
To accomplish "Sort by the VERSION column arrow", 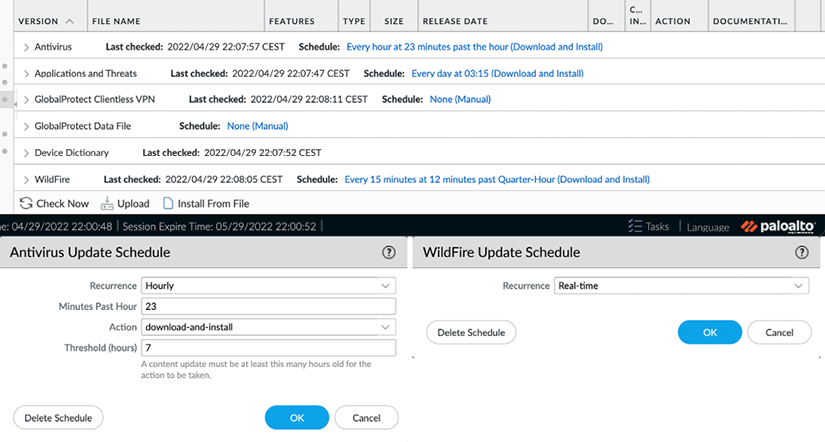I will 69,22.
